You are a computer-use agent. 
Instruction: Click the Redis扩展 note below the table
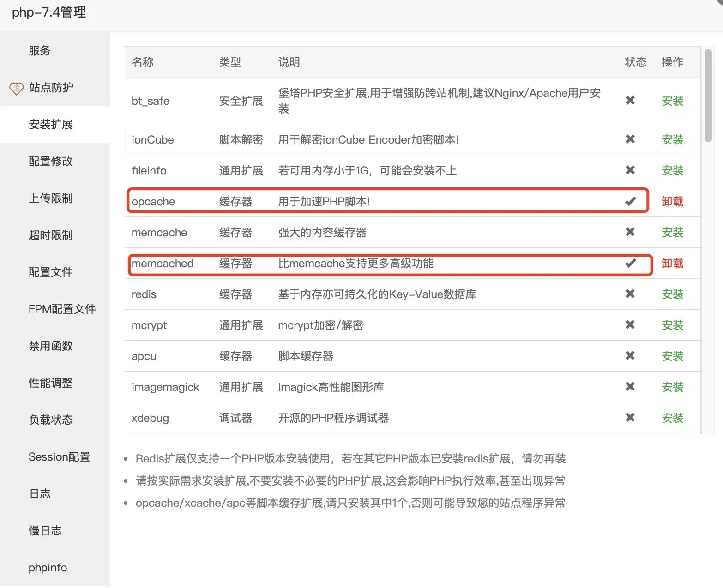(x=350, y=459)
